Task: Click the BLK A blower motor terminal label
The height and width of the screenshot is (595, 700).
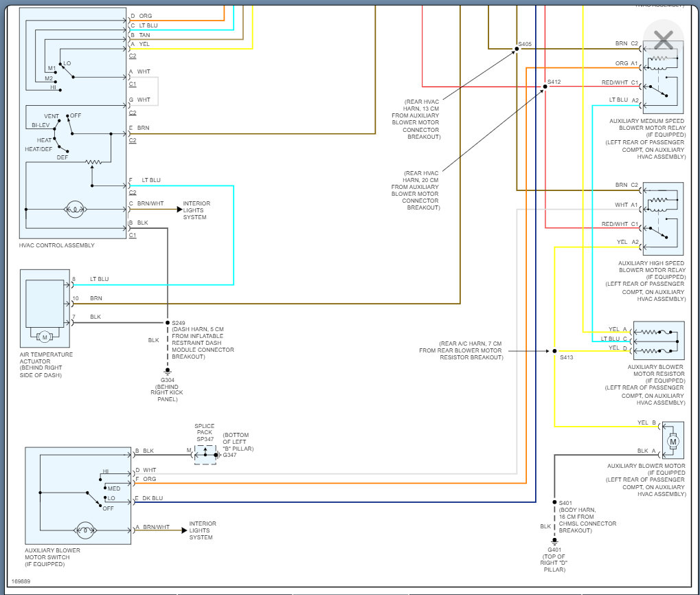Action: tap(646, 451)
